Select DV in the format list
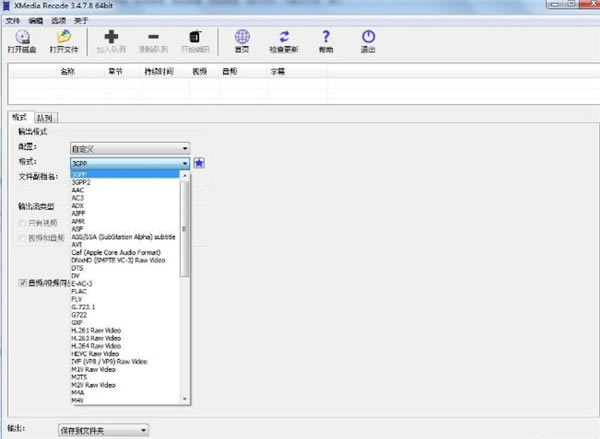This screenshot has height=439, width=600. pos(125,276)
